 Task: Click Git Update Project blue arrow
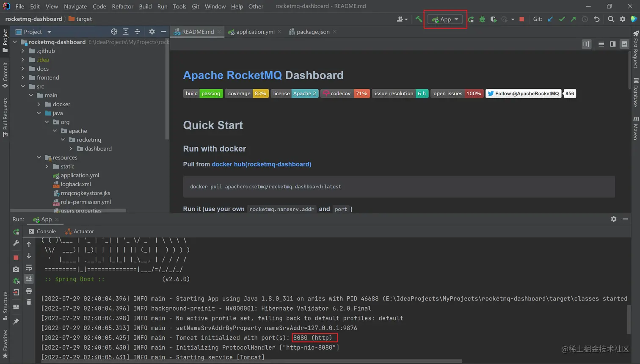tap(550, 19)
